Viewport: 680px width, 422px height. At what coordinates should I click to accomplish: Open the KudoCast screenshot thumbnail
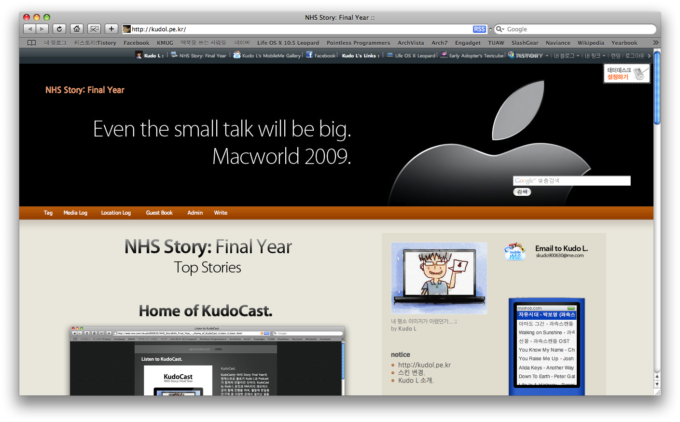click(x=207, y=361)
